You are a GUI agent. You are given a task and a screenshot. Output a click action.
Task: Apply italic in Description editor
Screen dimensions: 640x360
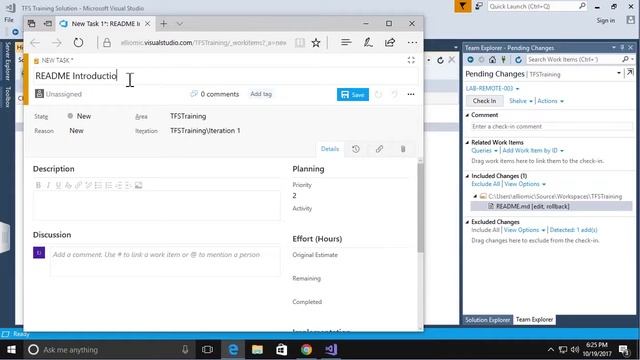[x=48, y=185]
